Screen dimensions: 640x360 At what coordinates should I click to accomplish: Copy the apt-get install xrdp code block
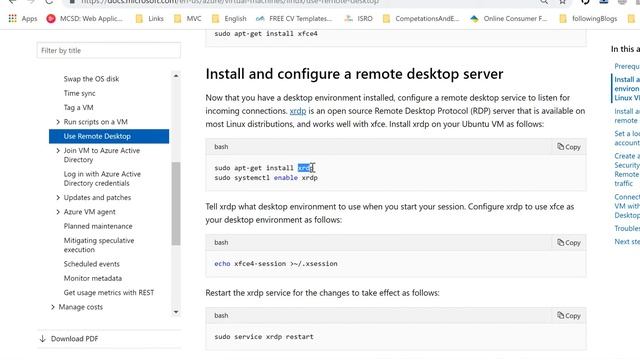[569, 147]
